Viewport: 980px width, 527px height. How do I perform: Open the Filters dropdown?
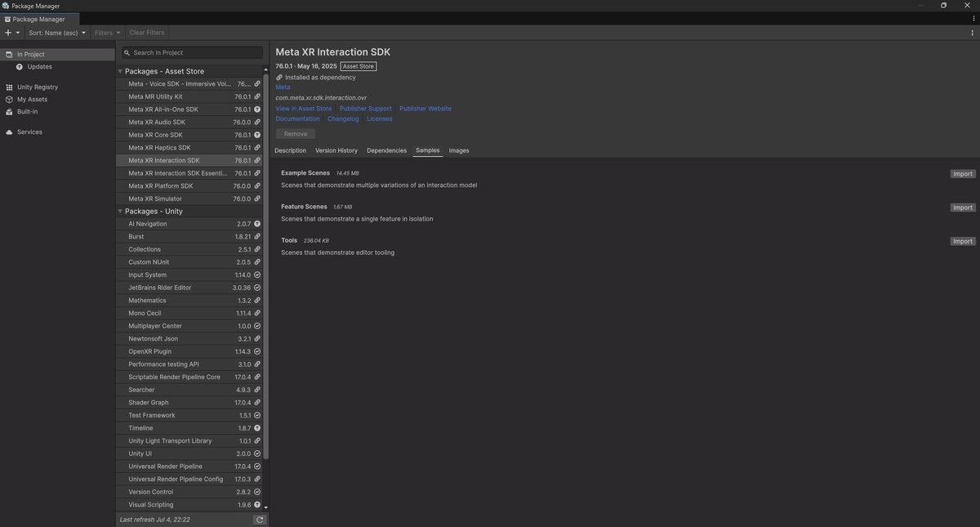107,33
